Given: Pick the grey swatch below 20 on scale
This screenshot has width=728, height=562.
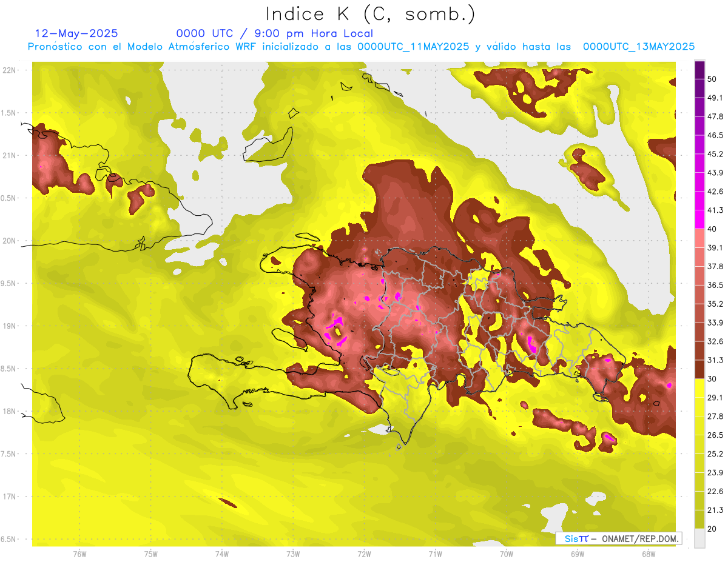Looking at the screenshot, I should [x=699, y=538].
